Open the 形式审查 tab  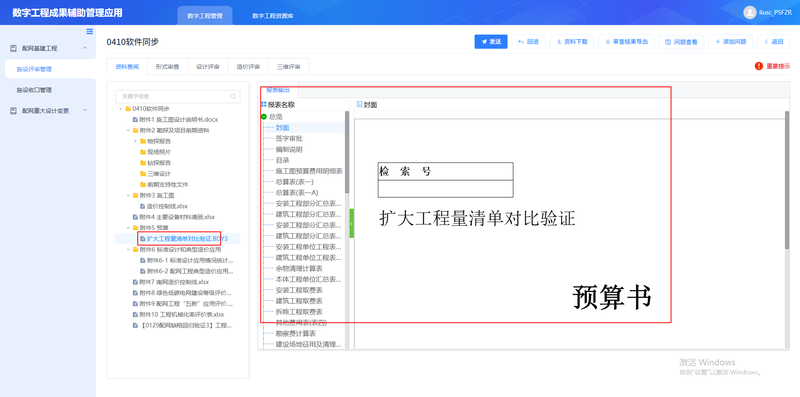click(x=167, y=66)
